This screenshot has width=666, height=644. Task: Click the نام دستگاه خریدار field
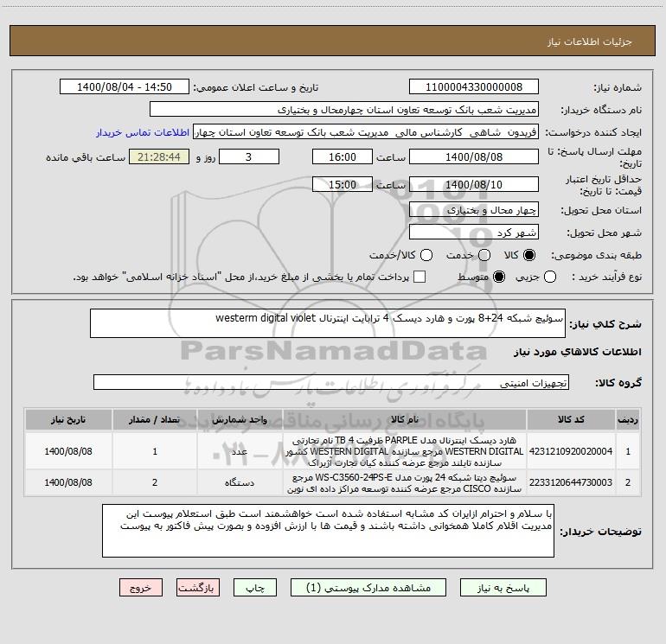click(344, 110)
